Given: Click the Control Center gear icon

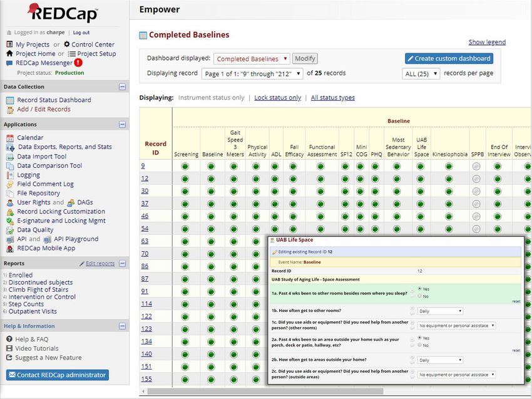Looking at the screenshot, I should (67, 44).
